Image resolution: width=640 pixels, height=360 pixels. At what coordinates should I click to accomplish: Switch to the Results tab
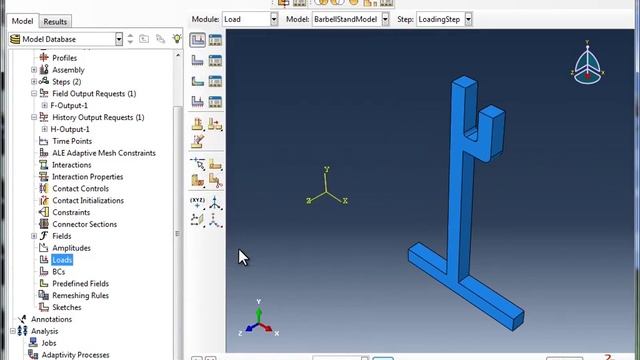(x=55, y=21)
